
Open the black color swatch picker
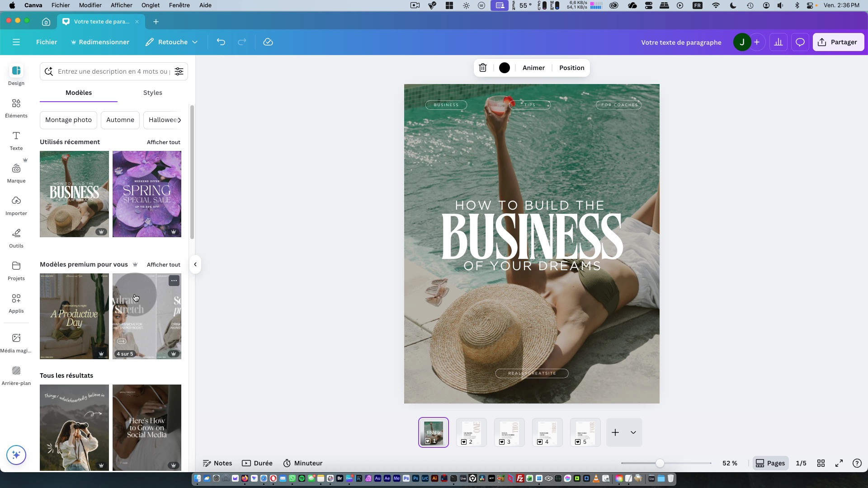click(x=505, y=68)
